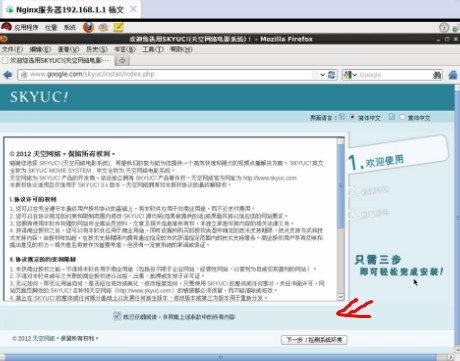Toggle the license agreement acceptance checkbox
The height and width of the screenshot is (361, 460).
pyautogui.click(x=117, y=316)
